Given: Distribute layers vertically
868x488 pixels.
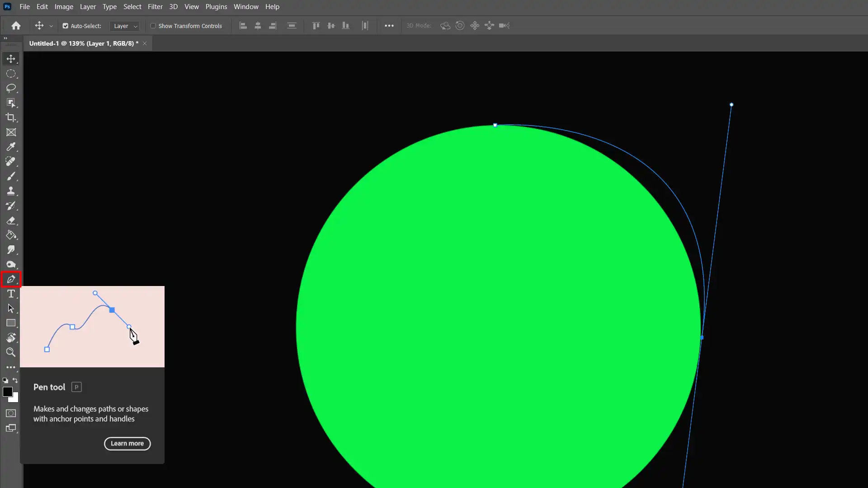Looking at the screenshot, I should 292,26.
